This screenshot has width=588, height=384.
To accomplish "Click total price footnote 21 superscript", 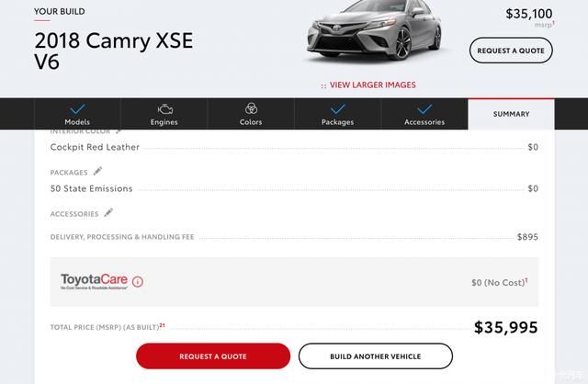I will coord(162,325).
